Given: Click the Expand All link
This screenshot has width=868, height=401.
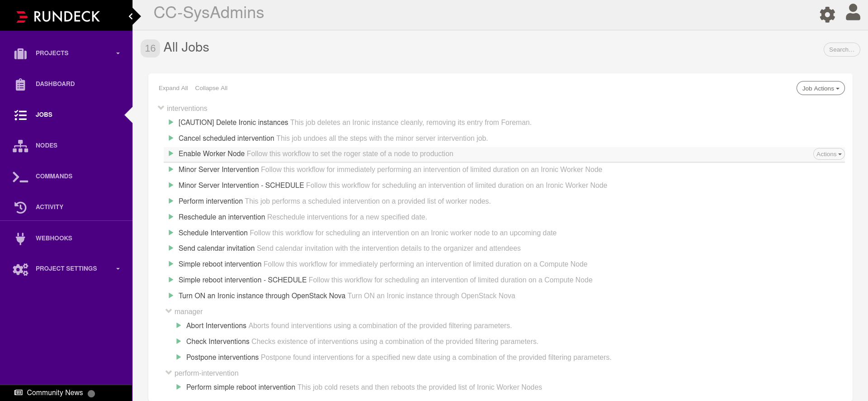Looking at the screenshot, I should pyautogui.click(x=173, y=88).
